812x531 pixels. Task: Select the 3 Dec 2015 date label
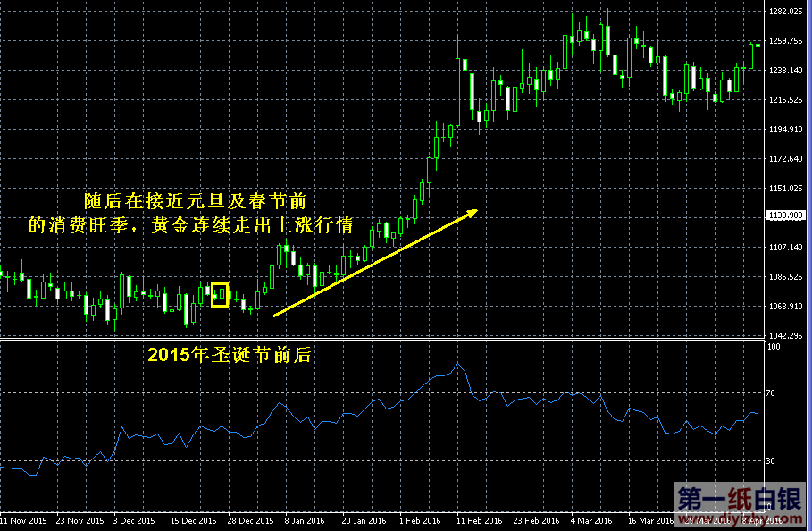tap(133, 520)
